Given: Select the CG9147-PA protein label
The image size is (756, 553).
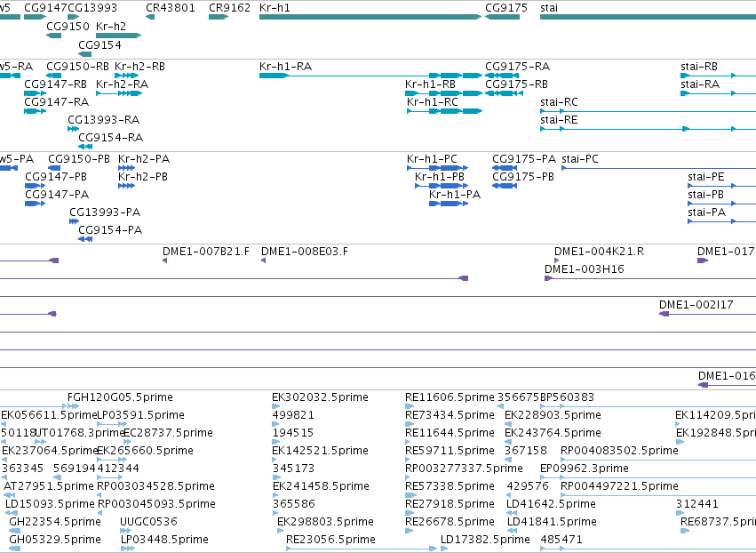Looking at the screenshot, I should pyautogui.click(x=57, y=195).
